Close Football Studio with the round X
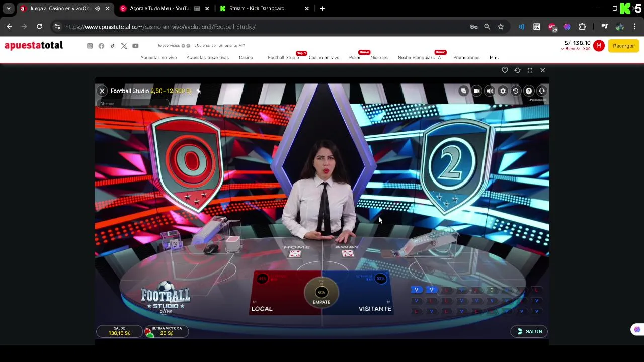The height and width of the screenshot is (362, 644). click(x=102, y=91)
